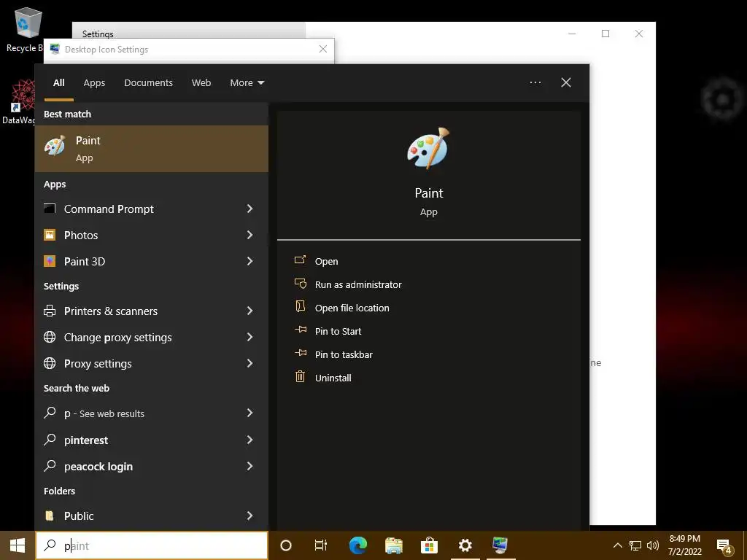Show hidden system tray icons
Image resolution: width=747 pixels, height=560 pixels.
coord(617,545)
